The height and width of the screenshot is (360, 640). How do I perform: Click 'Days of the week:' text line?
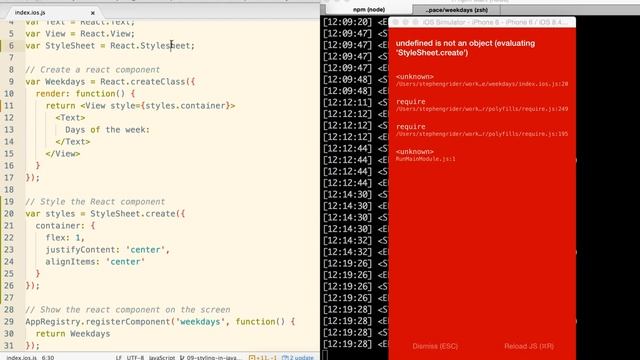click(x=107, y=129)
